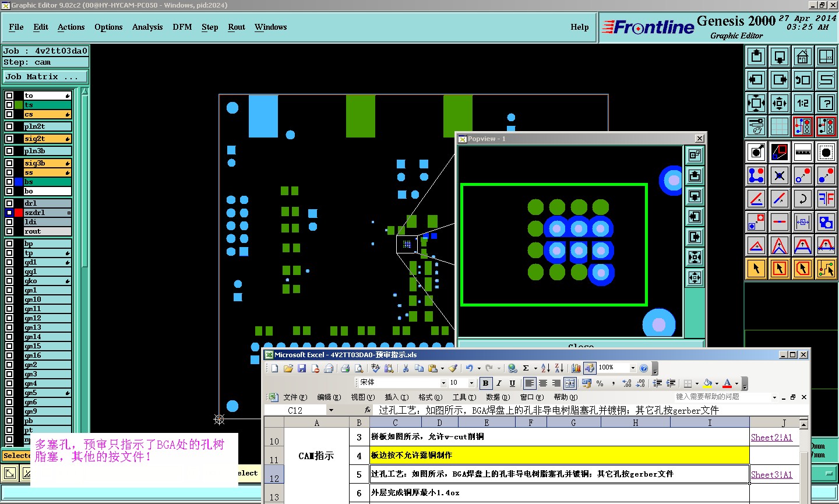Select the yellow highlighted Excel row 11 cell
839x504 pixels.
(x=559, y=456)
